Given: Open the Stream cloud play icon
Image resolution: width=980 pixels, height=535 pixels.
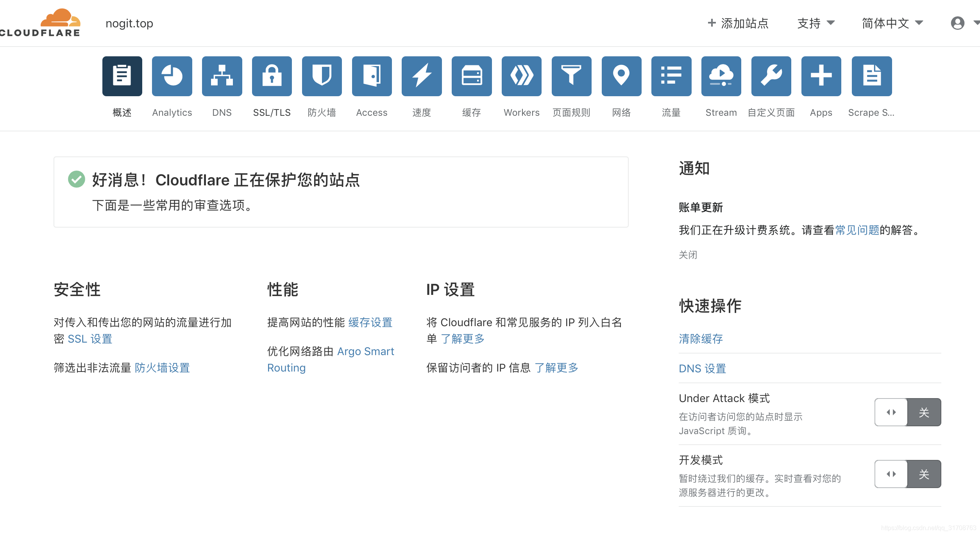Looking at the screenshot, I should coord(721,76).
